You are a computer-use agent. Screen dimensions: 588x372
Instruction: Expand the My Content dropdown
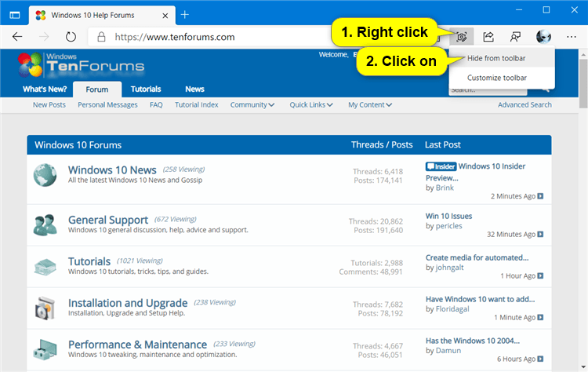[370, 104]
